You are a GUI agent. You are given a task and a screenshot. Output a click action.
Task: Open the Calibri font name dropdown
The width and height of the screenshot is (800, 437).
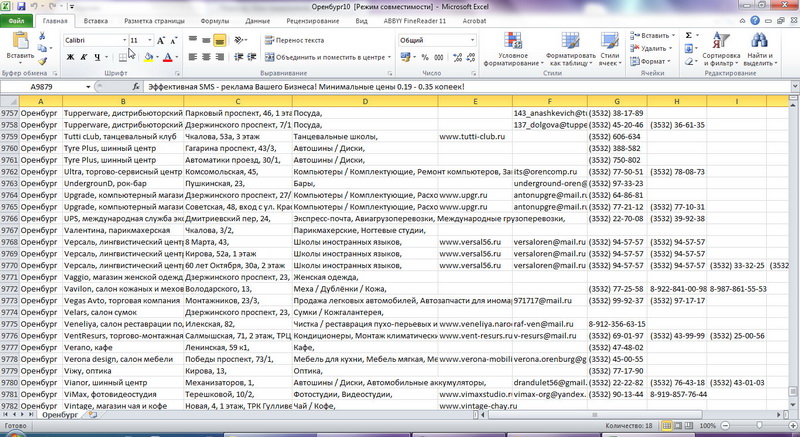coord(124,40)
